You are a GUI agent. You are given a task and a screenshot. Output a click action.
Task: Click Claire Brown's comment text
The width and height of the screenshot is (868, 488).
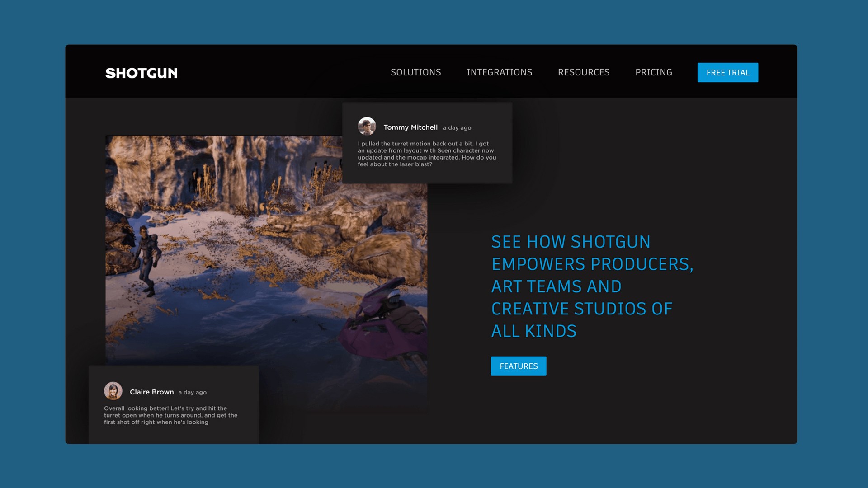coord(170,415)
